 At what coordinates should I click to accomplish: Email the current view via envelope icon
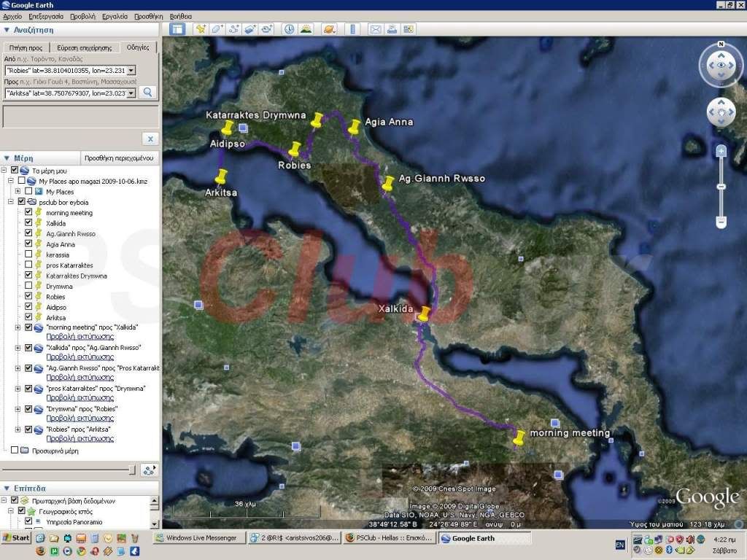(376, 29)
